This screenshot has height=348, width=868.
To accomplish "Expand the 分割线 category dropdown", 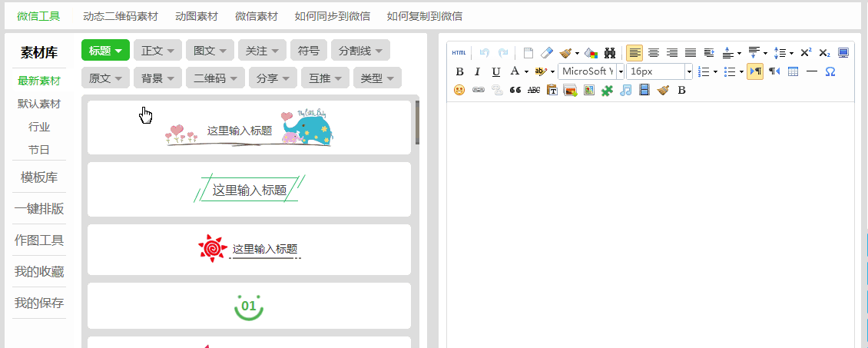I will click(x=360, y=51).
